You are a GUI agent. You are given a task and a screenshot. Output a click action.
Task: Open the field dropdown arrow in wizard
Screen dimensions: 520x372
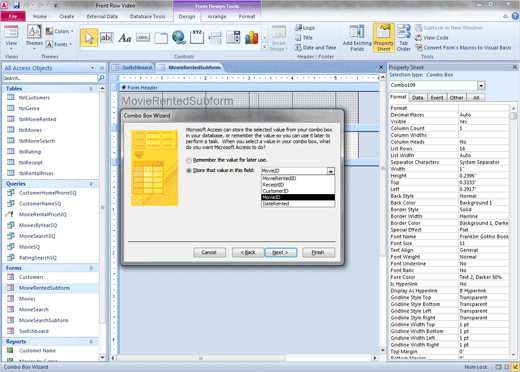pos(331,171)
